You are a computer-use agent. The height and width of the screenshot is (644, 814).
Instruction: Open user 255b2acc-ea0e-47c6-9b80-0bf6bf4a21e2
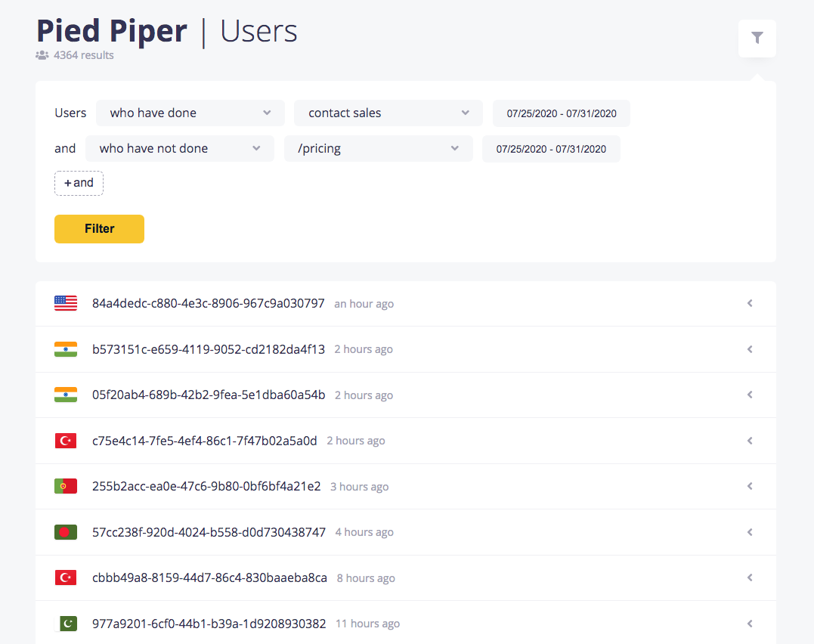[206, 486]
